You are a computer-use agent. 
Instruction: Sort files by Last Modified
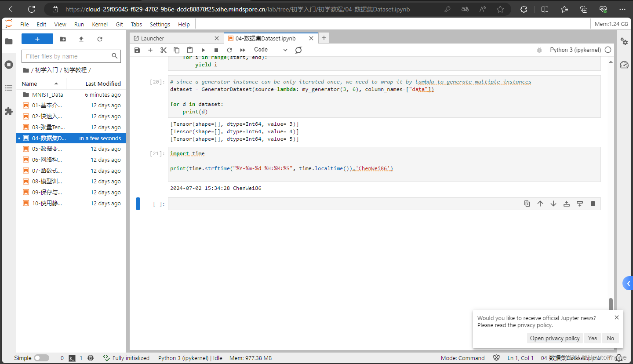(x=96, y=84)
